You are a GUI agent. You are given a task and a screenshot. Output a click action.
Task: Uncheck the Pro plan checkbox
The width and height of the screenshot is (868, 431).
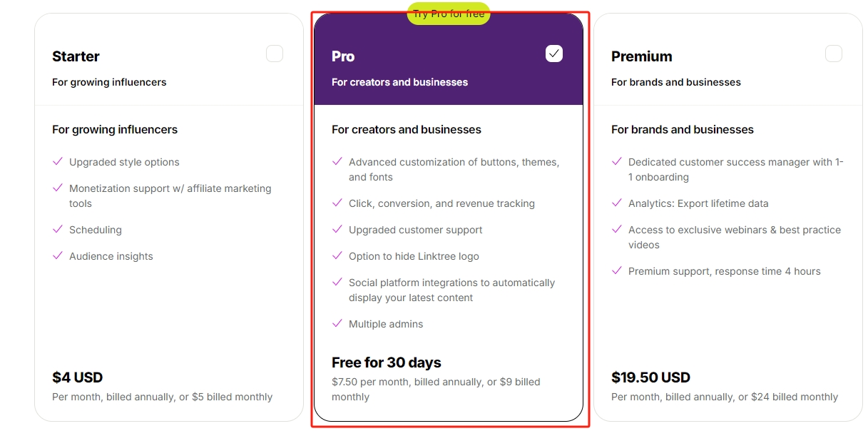554,54
